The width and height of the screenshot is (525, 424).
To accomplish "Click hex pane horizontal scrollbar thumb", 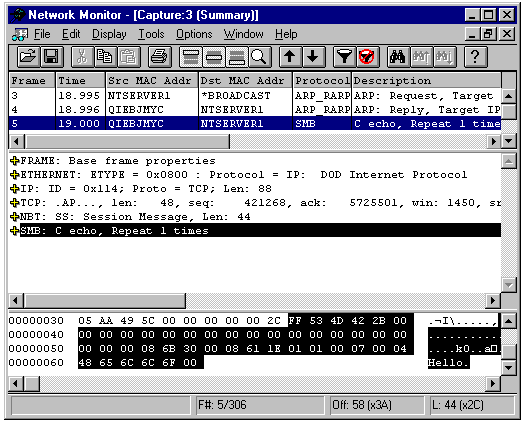I will pos(32,383).
